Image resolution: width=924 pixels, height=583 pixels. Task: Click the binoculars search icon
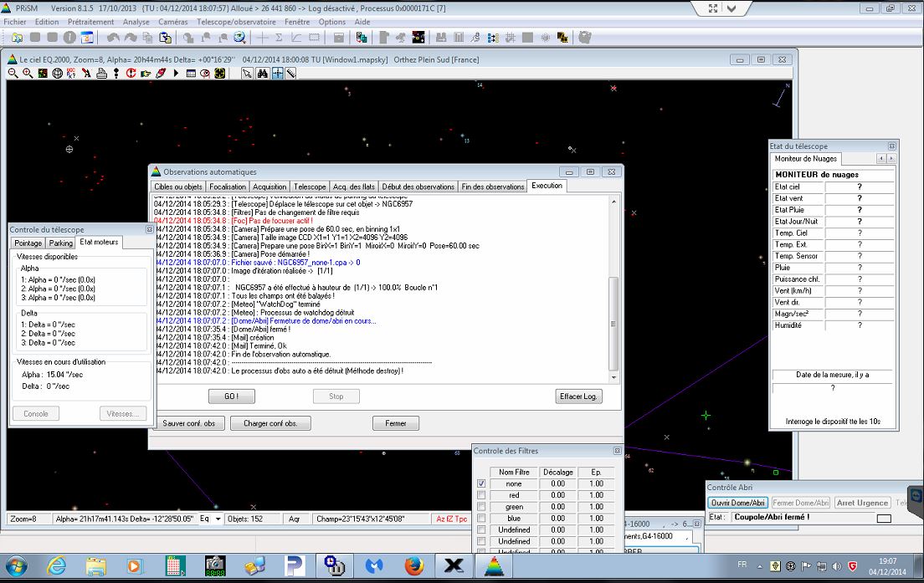point(262,74)
